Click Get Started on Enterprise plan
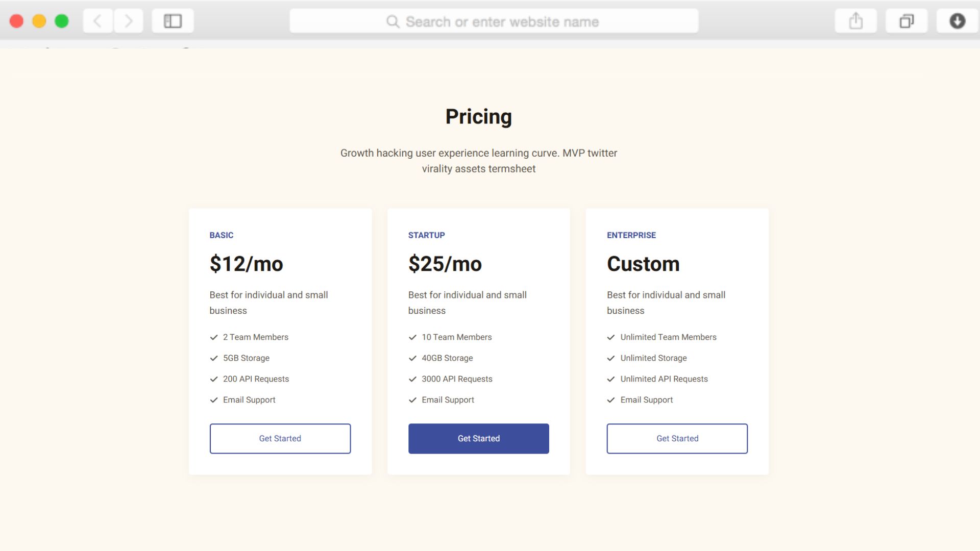The height and width of the screenshot is (551, 980). 677,438
